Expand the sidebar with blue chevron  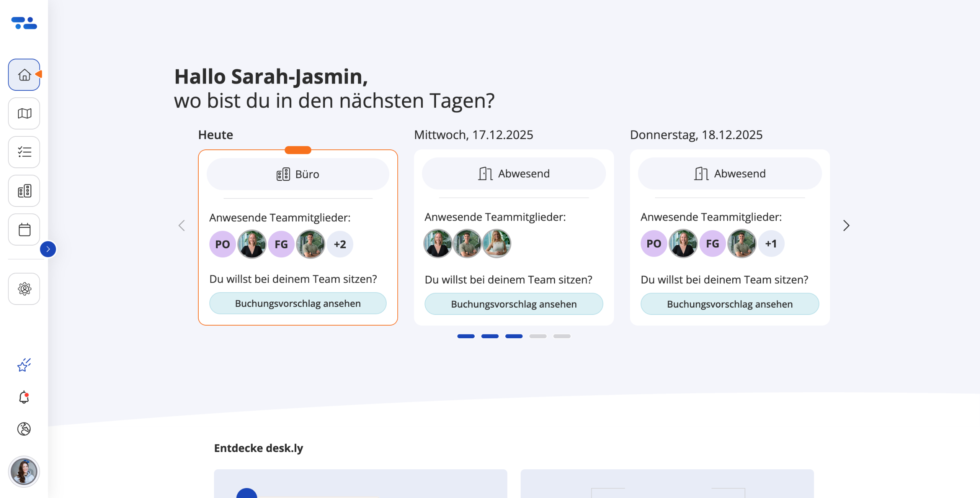pyautogui.click(x=48, y=249)
